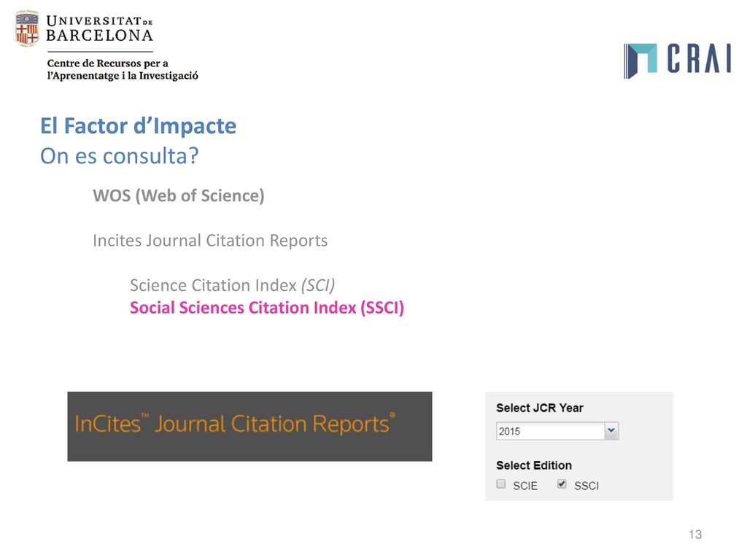The width and height of the screenshot is (747, 560).
Task: Click 'Science Citation Index (SCI)' line
Action: click(233, 285)
